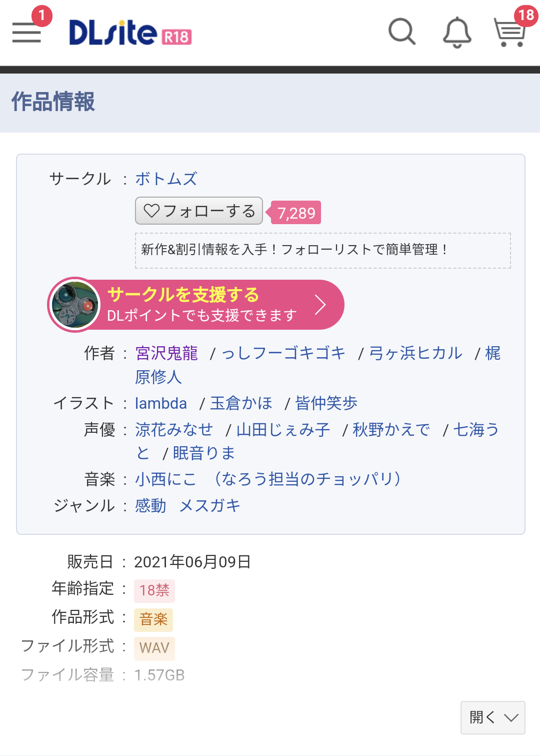Select the 感動 genre tag
The width and height of the screenshot is (540, 756).
click(x=150, y=506)
